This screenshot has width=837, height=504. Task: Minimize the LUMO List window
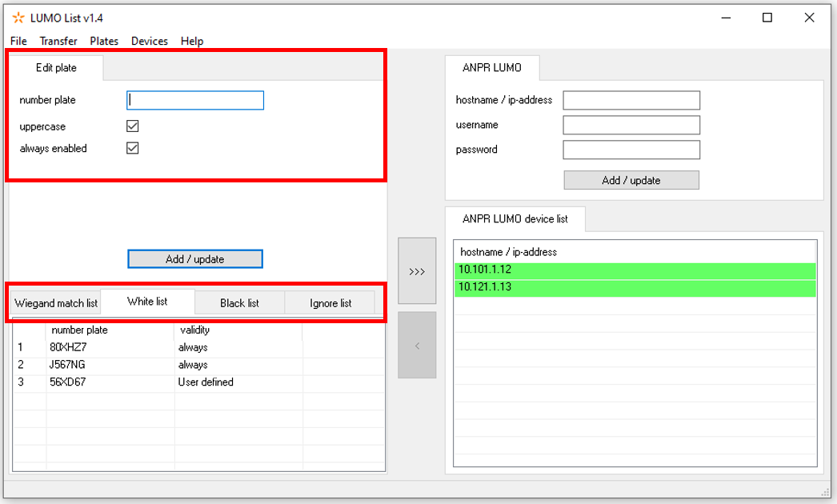[x=726, y=18]
